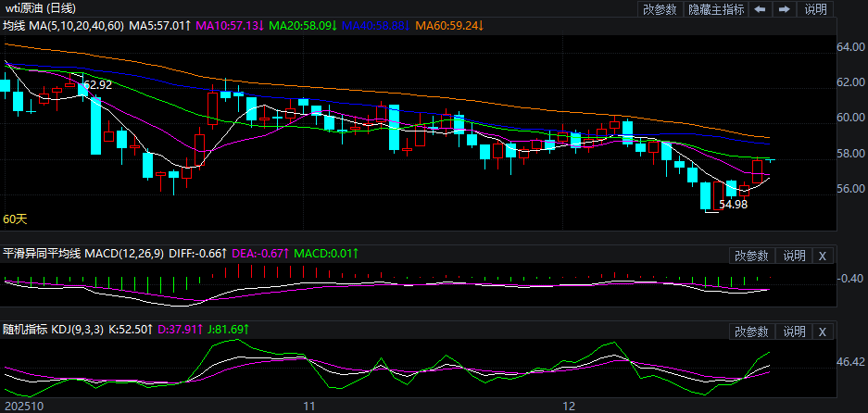Click the 60天 range label on chart
This screenshot has width=868, height=413.
[x=15, y=219]
